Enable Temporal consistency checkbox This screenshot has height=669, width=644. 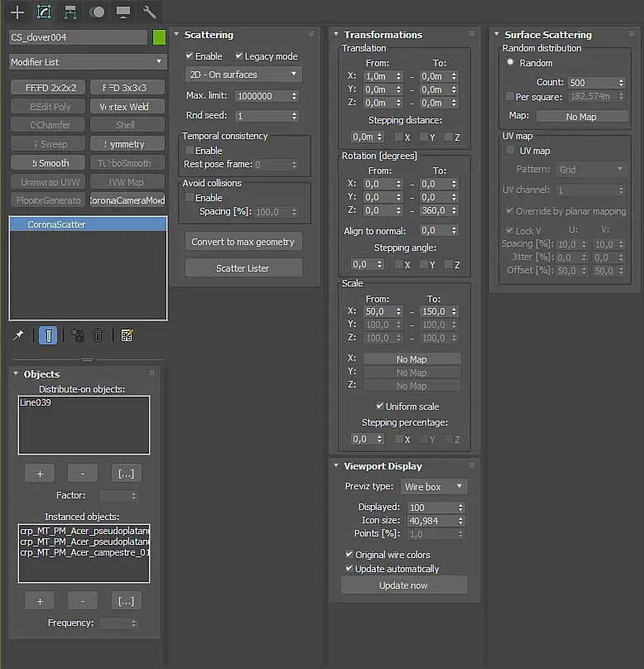[190, 150]
